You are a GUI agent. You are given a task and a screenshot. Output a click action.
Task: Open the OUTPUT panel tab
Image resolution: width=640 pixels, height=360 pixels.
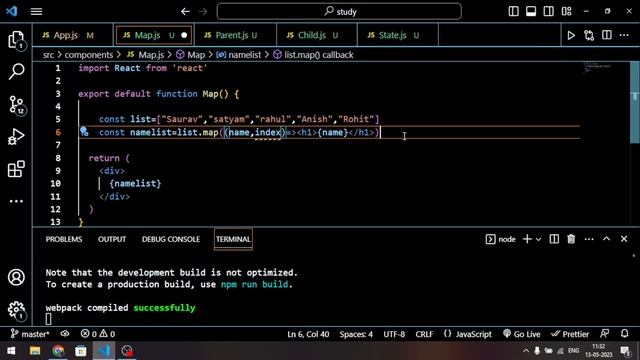click(112, 239)
